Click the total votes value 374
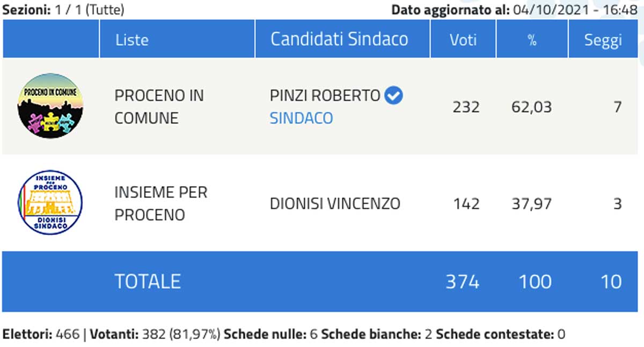Viewport: 644px width, 347px height. (x=463, y=282)
